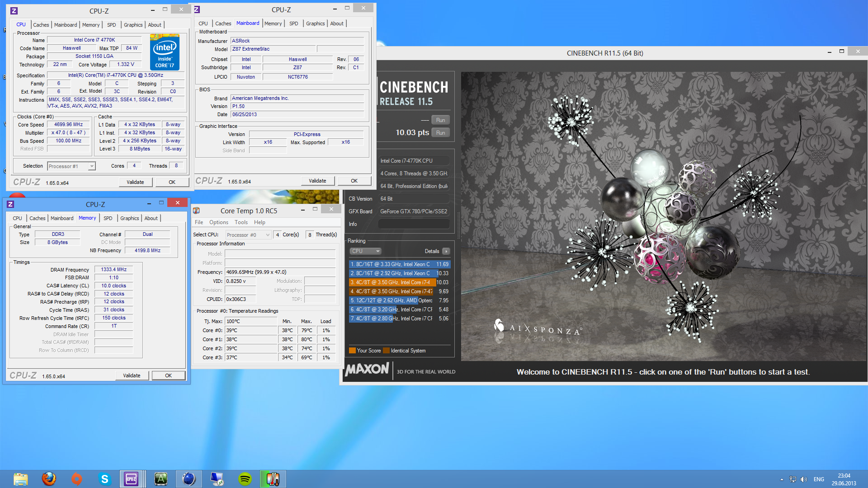Click the Core Temp title bar icon
The image size is (868, 488).
click(x=196, y=211)
